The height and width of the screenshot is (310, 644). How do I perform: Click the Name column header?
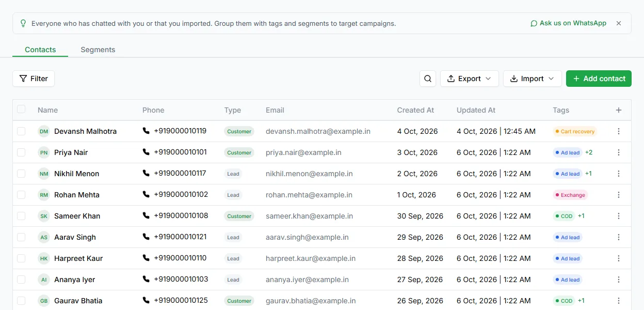click(47, 110)
